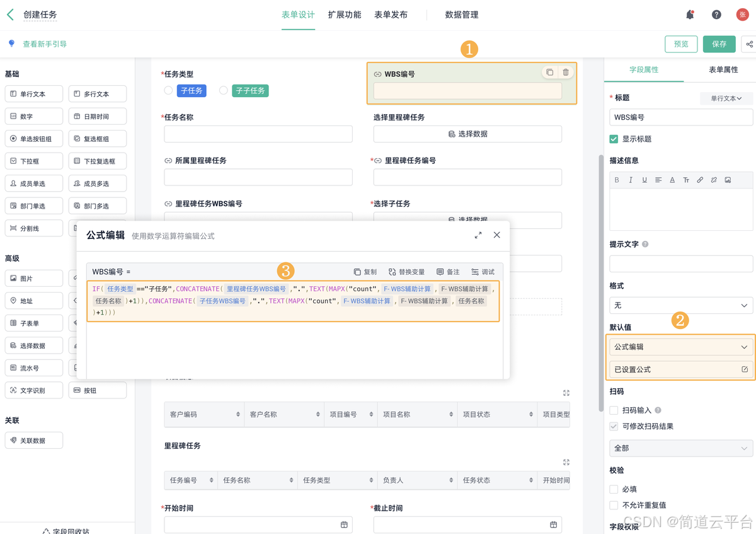Viewport: 756px width, 534px height.
Task: Click 选择数据 under 选择里程碑任务
Action: (467, 134)
